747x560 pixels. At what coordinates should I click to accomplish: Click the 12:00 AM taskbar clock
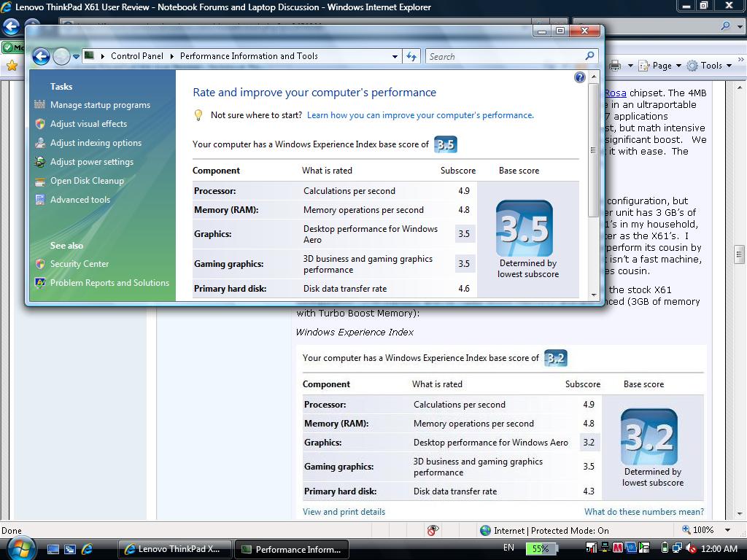point(719,548)
